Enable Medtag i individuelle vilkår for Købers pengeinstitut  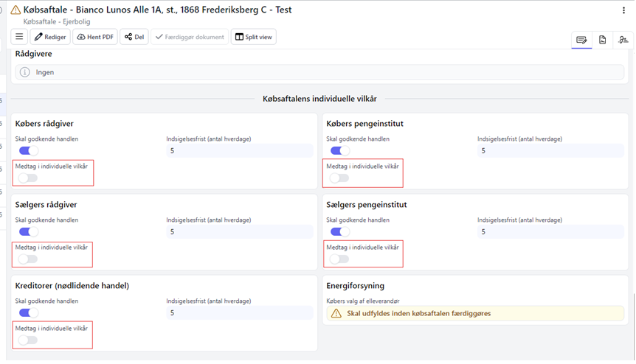coord(339,178)
